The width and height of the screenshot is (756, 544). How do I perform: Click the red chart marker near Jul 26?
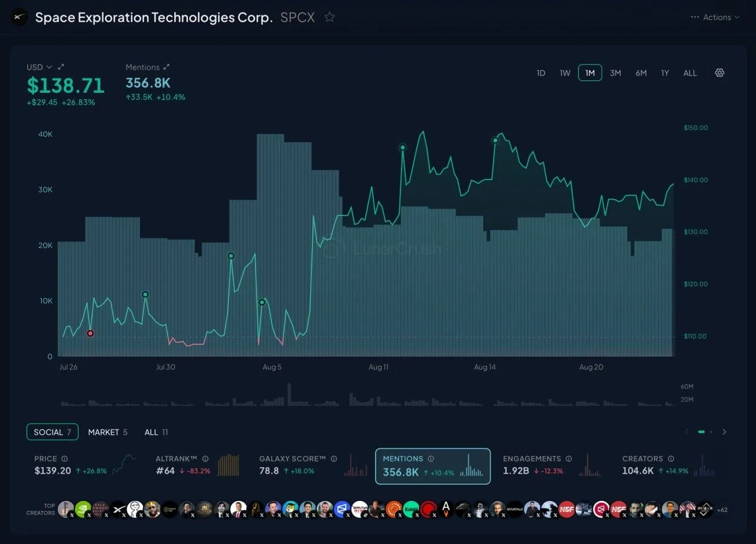[90, 333]
